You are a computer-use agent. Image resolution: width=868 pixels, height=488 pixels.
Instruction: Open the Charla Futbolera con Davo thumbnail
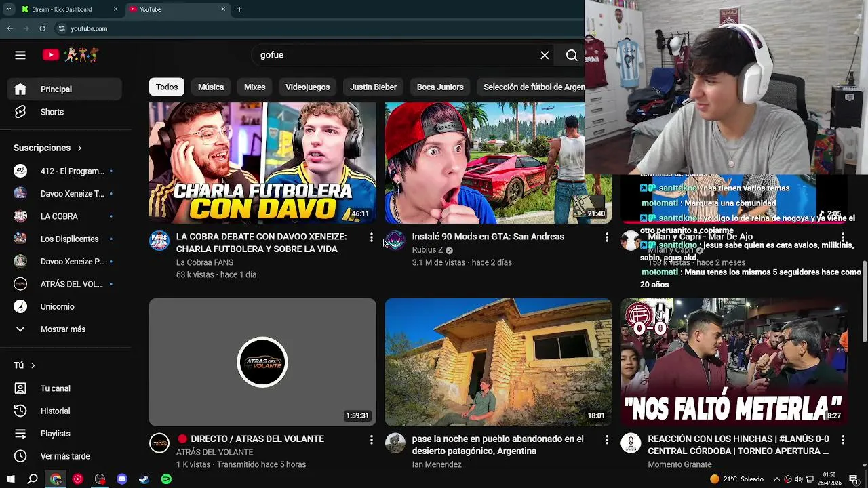pos(262,163)
